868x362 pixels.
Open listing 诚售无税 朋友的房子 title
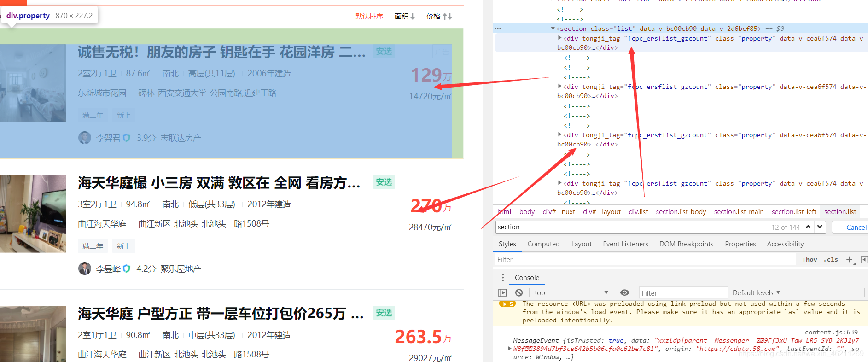(221, 52)
